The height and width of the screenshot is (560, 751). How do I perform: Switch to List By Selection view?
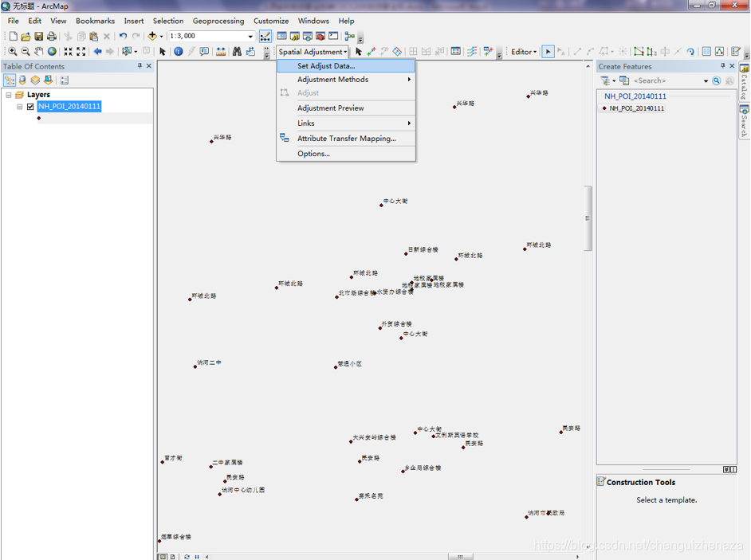coord(48,80)
